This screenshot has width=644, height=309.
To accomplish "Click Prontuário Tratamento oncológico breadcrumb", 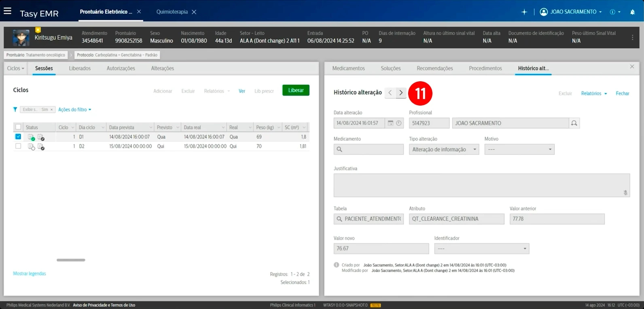I will [36, 55].
